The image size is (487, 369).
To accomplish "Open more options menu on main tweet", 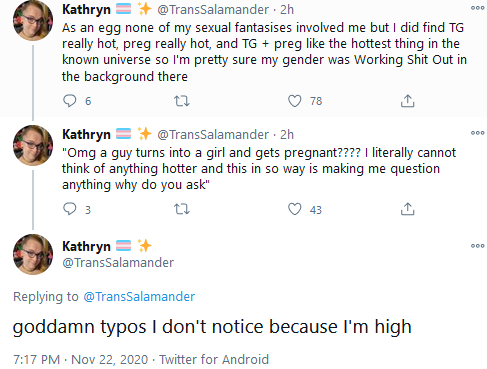I will pos(477,246).
